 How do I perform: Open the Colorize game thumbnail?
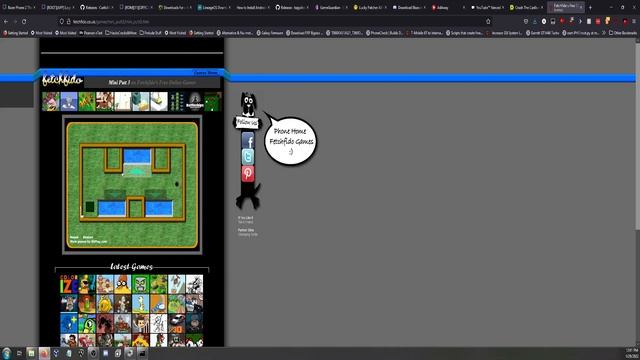pyautogui.click(x=69, y=284)
